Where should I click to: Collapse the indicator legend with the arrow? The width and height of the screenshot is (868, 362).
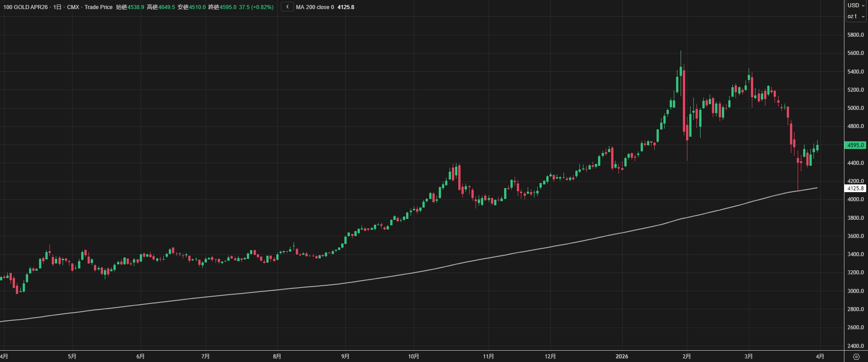pos(287,7)
